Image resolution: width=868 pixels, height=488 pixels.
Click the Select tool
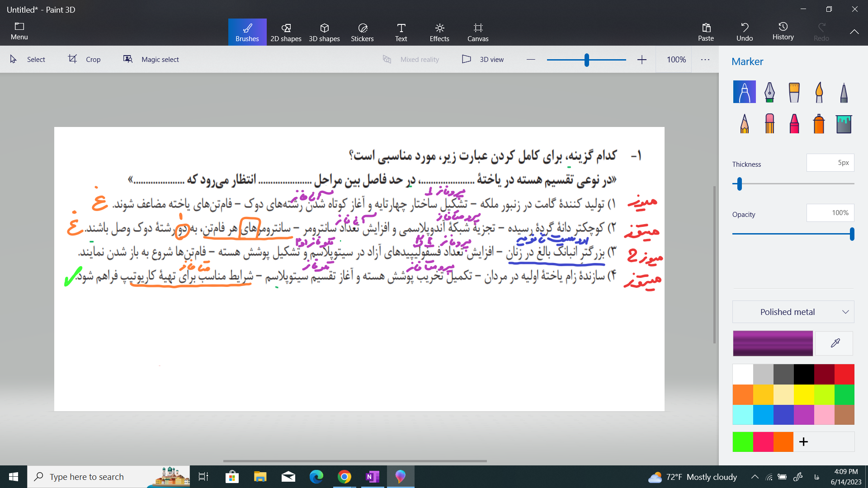tap(28, 59)
